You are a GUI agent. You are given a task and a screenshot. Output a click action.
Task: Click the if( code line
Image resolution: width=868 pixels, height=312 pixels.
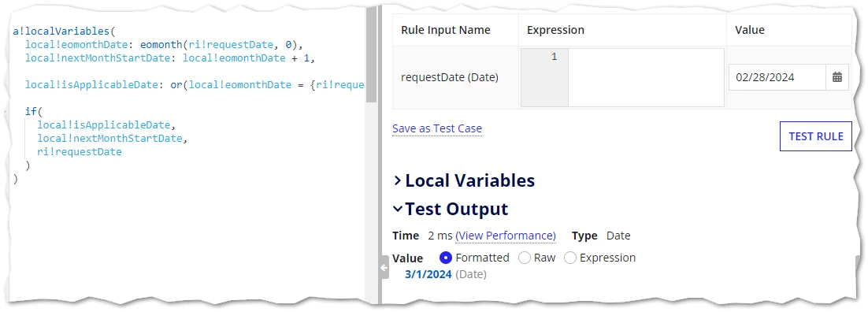tap(34, 111)
